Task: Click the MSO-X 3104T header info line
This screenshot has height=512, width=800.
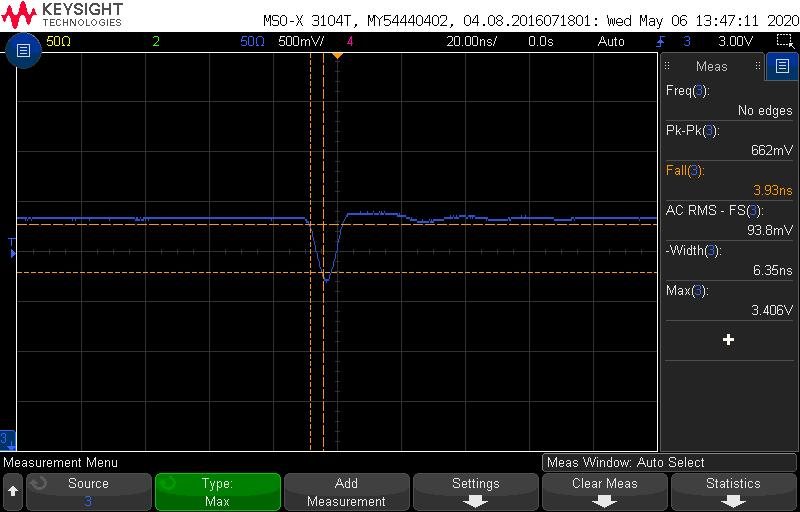Action: 531,21
